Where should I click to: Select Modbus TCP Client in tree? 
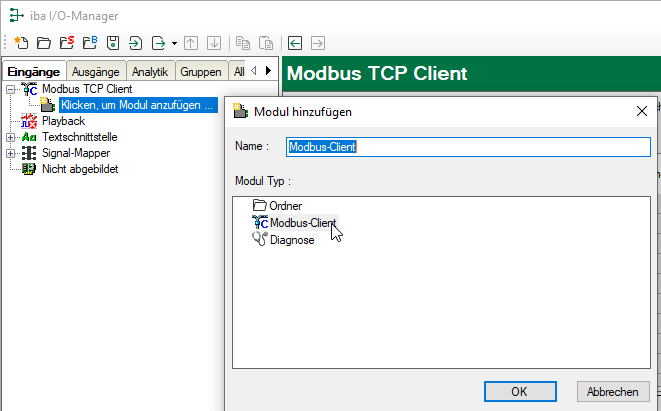click(x=87, y=89)
